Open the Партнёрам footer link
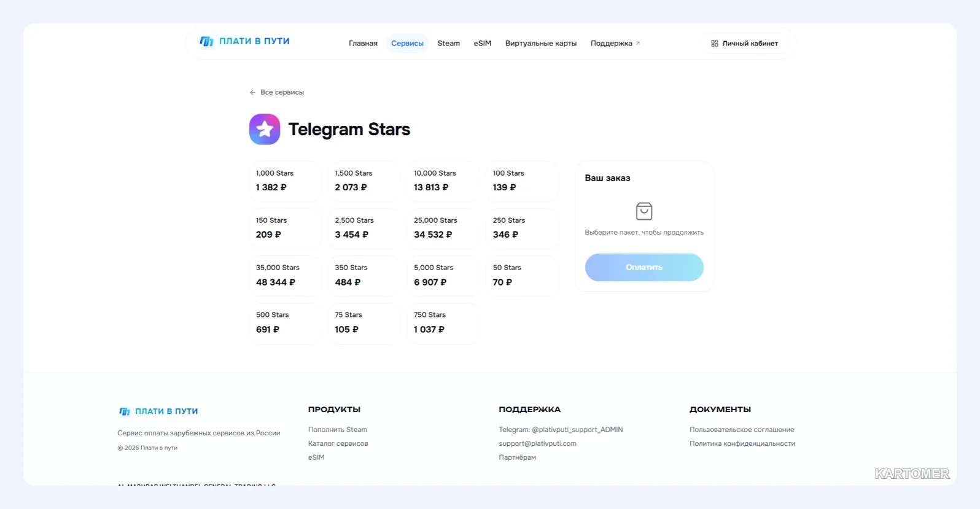The width and height of the screenshot is (980, 509). 517,457
